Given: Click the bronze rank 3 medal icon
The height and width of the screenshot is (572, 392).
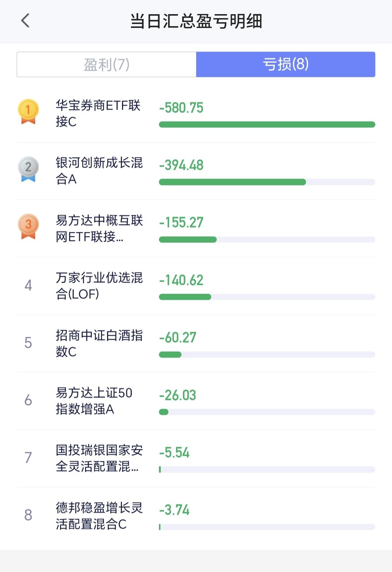Looking at the screenshot, I should (x=28, y=226).
